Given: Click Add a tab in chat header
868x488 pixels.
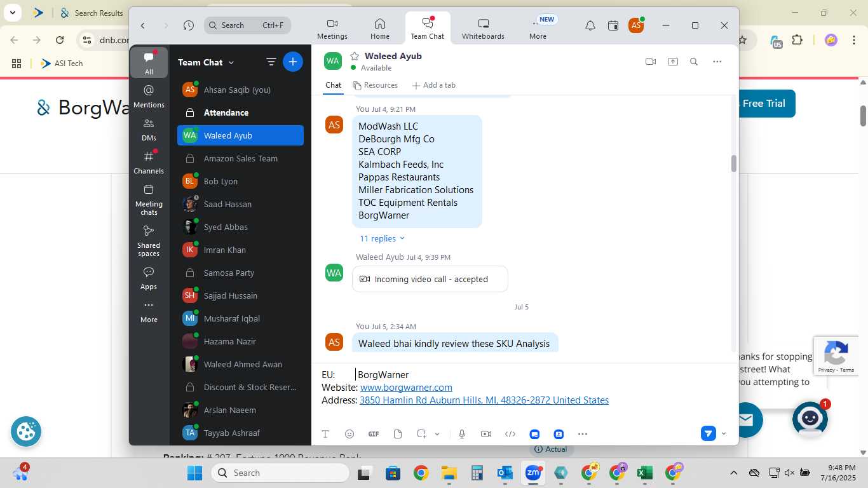Looking at the screenshot, I should click(x=434, y=85).
